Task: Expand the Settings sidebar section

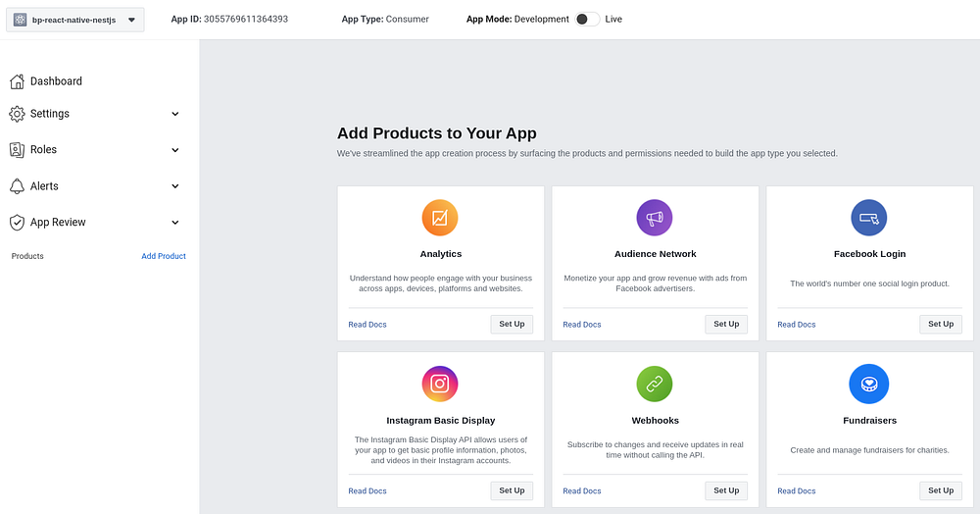Action: point(175,114)
